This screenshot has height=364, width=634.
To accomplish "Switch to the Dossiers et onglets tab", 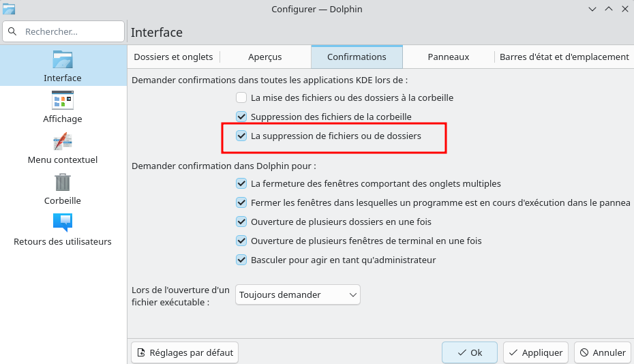I will pyautogui.click(x=173, y=57).
